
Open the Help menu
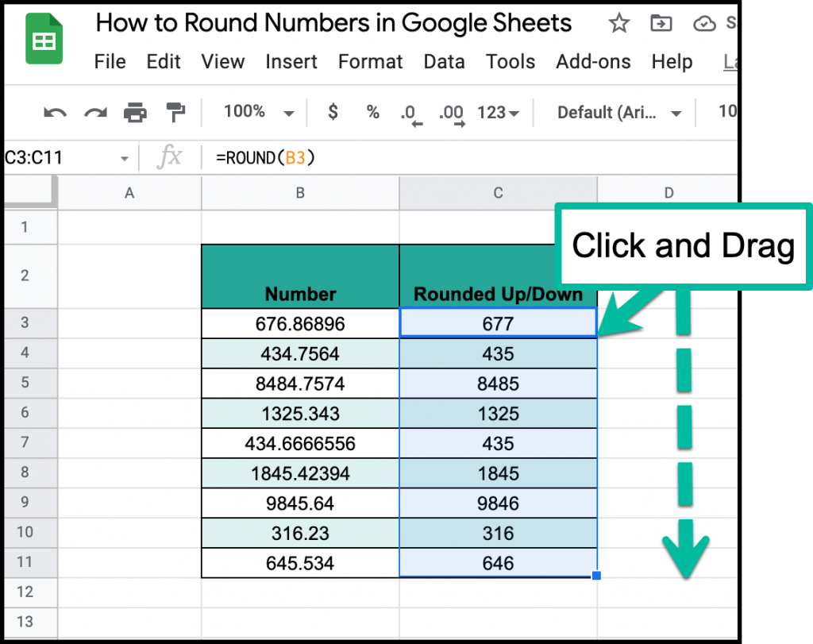672,62
